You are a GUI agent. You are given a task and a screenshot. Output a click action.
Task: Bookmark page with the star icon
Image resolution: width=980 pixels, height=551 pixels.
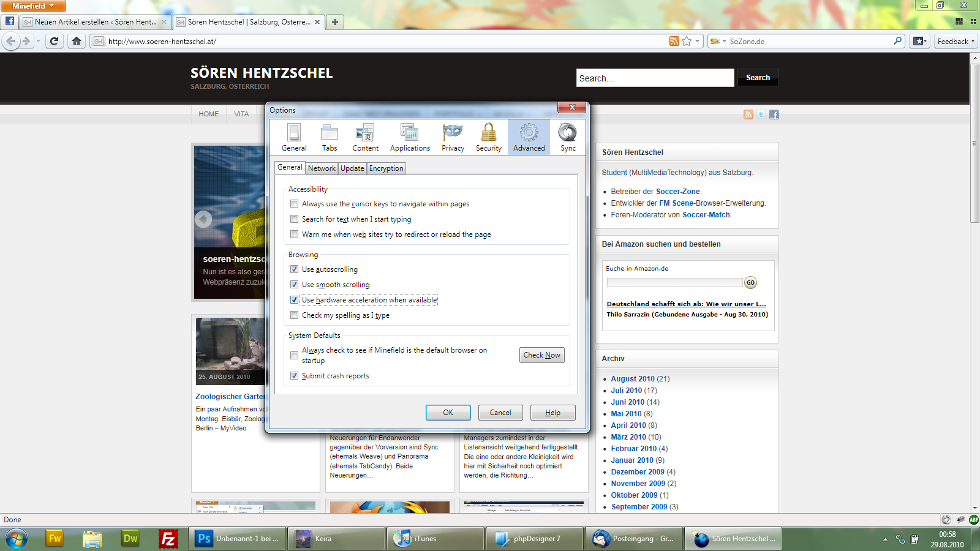[687, 41]
